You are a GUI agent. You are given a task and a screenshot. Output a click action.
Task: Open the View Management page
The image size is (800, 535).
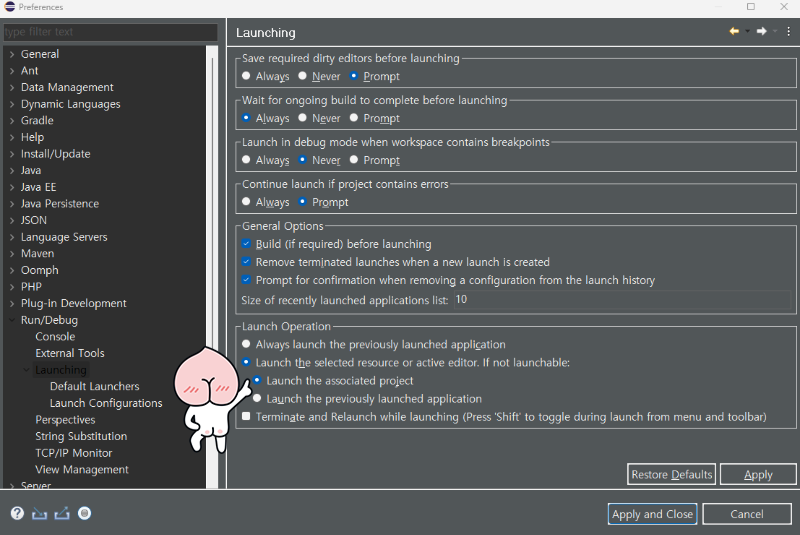82,469
